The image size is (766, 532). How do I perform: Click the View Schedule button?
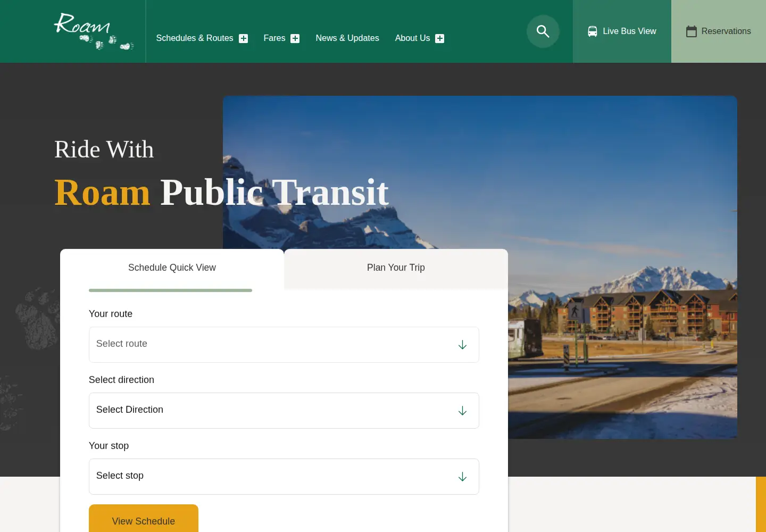click(x=144, y=520)
